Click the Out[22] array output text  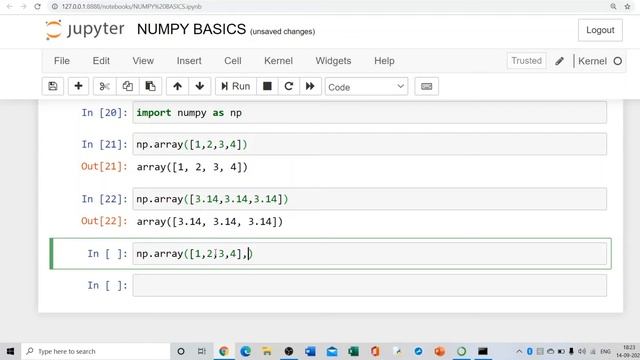(209, 222)
